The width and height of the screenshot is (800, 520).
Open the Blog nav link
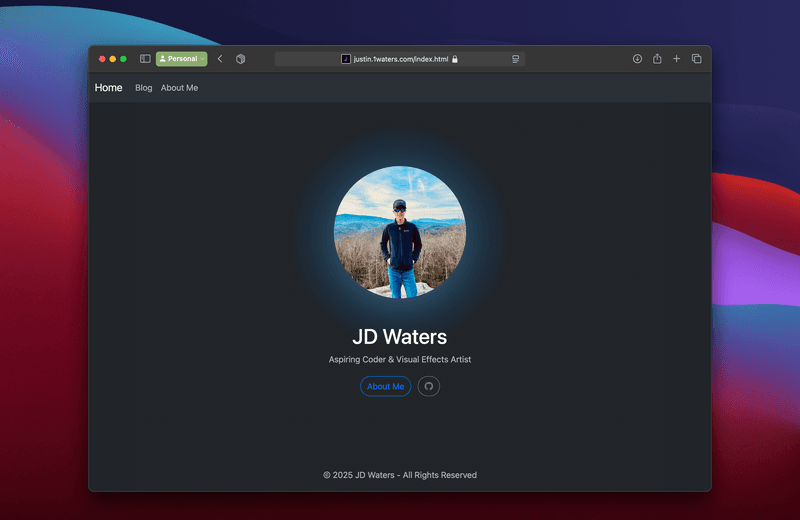(x=143, y=88)
